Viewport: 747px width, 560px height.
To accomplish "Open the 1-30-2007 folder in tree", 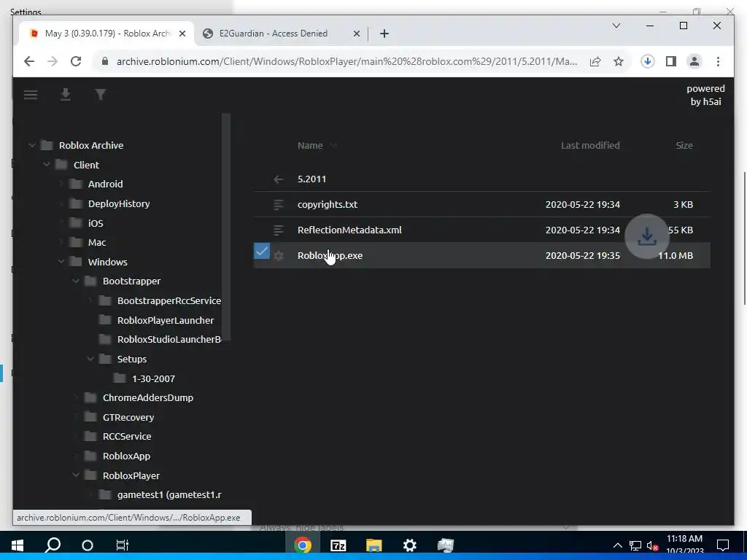I will pyautogui.click(x=153, y=378).
